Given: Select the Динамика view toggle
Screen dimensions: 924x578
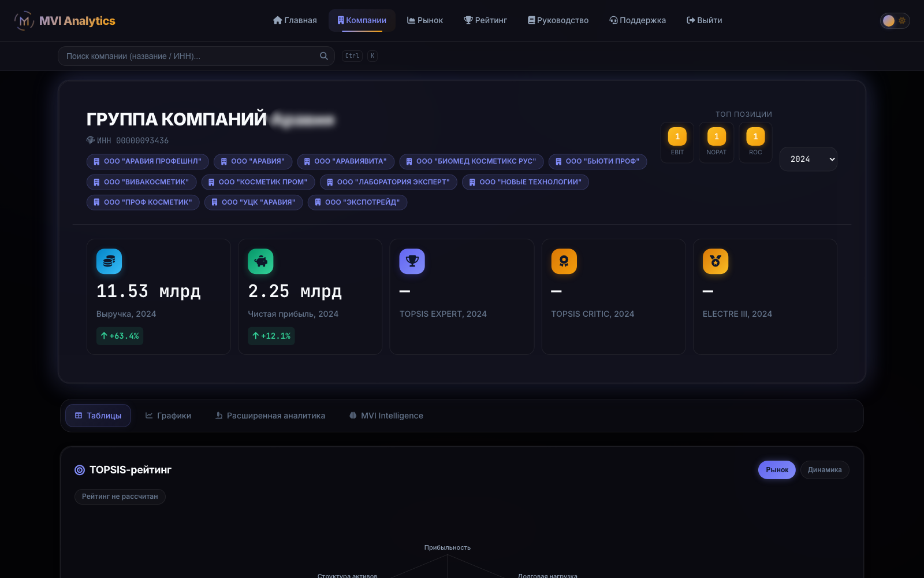Looking at the screenshot, I should click(825, 470).
